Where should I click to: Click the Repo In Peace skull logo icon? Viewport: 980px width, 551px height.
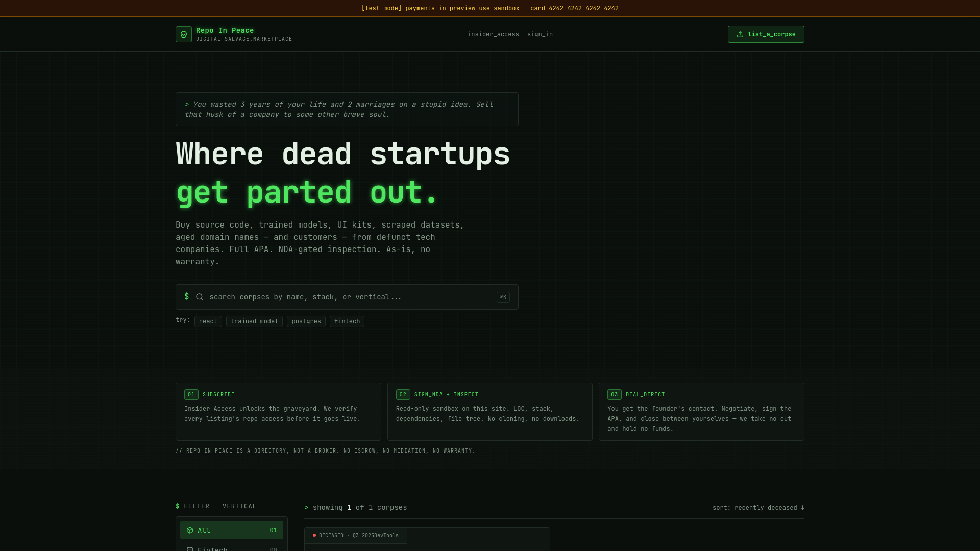[184, 34]
